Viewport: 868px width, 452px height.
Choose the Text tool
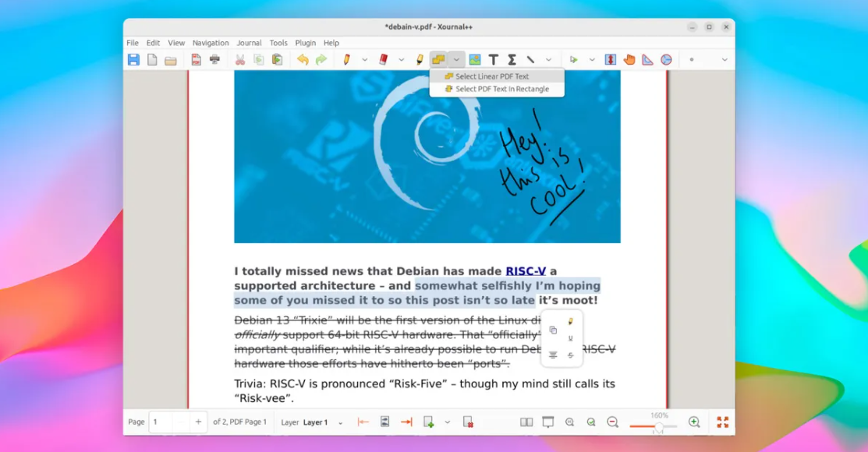494,58
